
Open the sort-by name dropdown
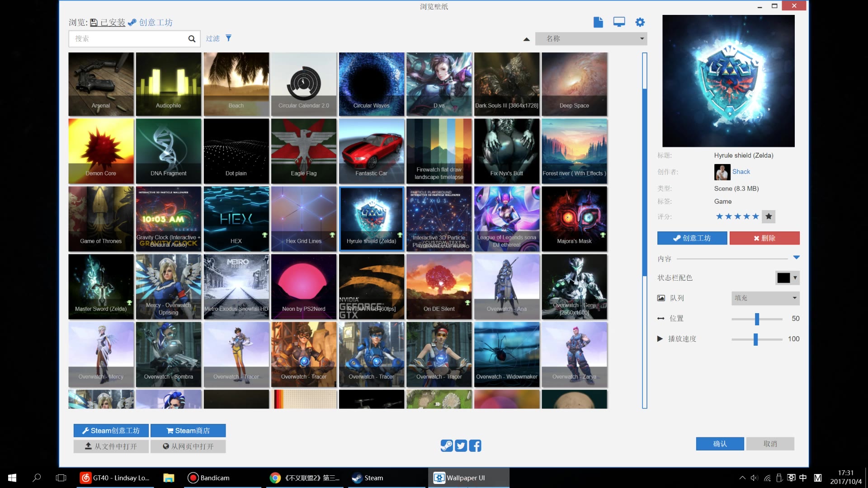click(x=591, y=39)
